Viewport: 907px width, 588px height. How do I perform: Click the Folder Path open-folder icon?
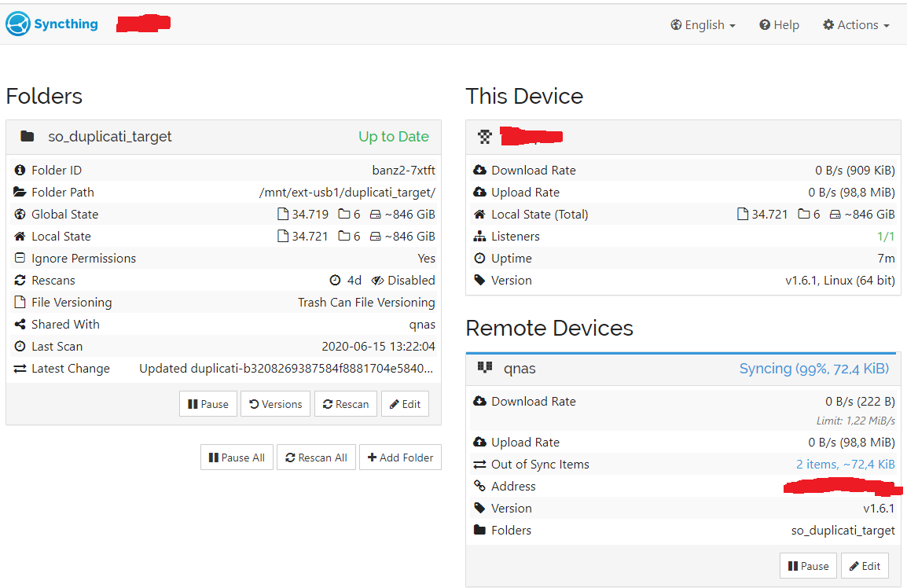tap(20, 192)
